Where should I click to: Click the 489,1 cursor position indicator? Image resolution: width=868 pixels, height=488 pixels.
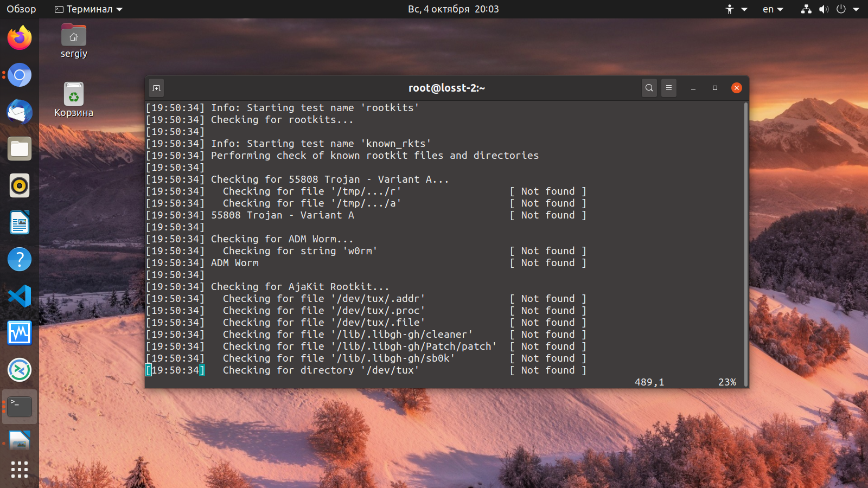click(649, 382)
